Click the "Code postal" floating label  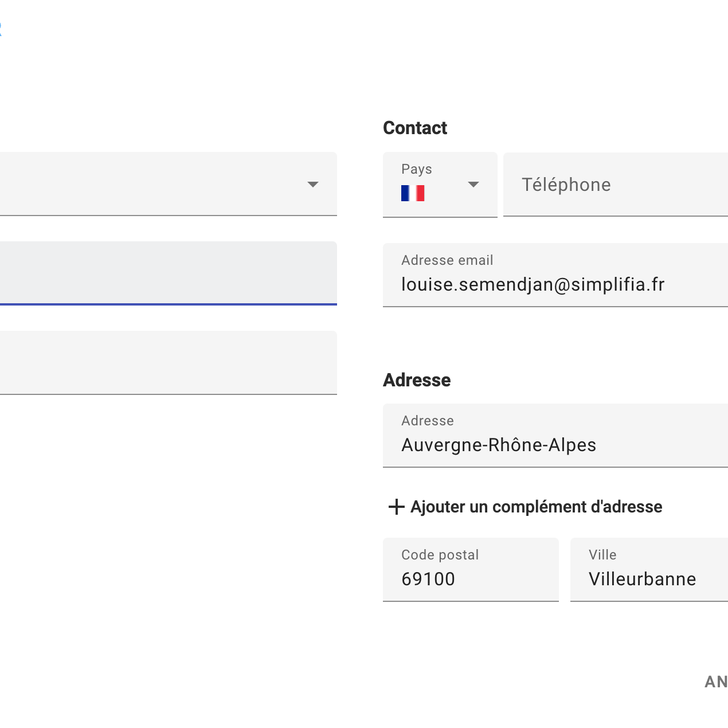(440, 555)
